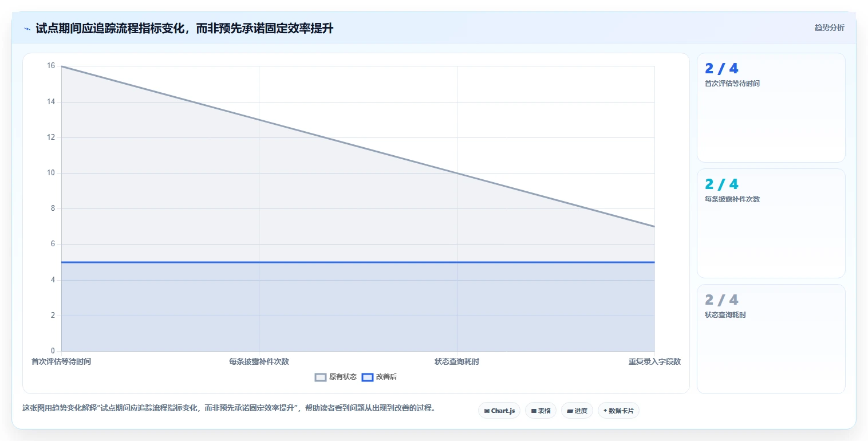Select the Chart.js tag
868x441 pixels.
pos(499,411)
